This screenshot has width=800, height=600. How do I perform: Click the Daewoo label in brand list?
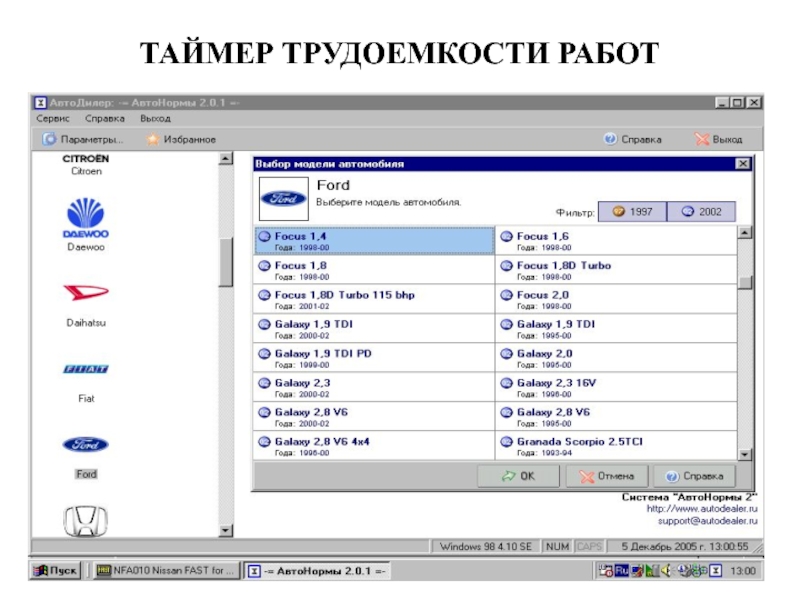coord(86,247)
